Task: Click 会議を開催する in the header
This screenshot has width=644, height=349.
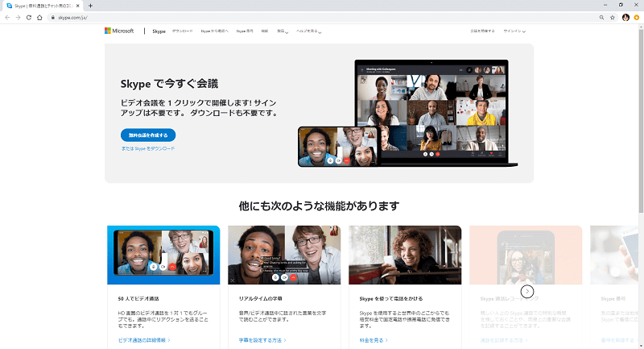Action: [482, 31]
